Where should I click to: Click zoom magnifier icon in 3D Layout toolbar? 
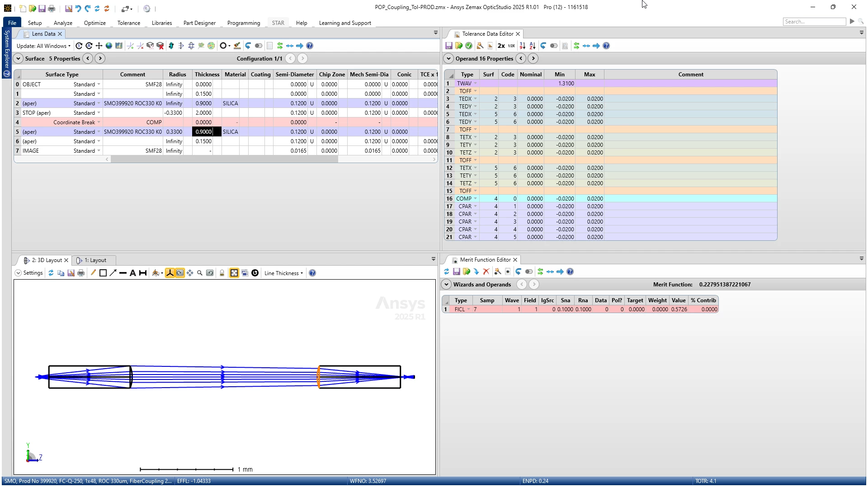pyautogui.click(x=200, y=273)
